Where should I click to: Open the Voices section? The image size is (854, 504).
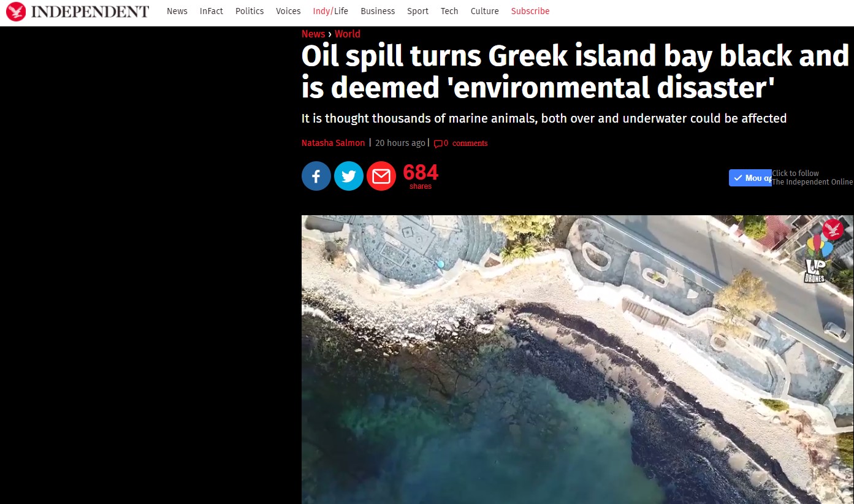click(x=288, y=11)
